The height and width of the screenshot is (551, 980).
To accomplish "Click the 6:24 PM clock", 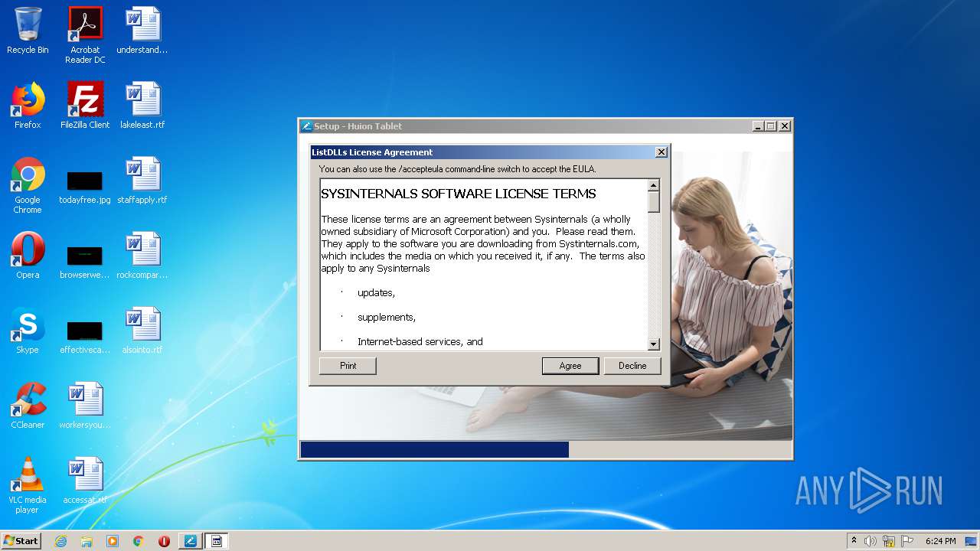I will (940, 541).
